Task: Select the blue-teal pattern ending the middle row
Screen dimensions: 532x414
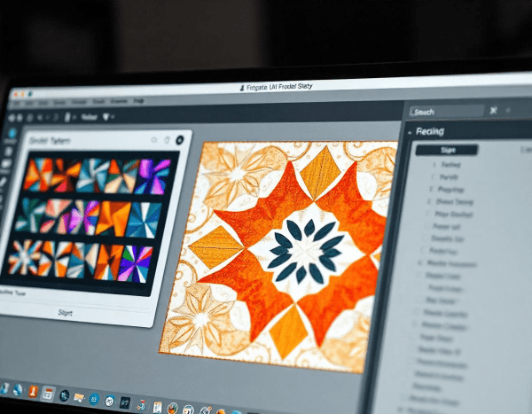Action: coord(145,220)
